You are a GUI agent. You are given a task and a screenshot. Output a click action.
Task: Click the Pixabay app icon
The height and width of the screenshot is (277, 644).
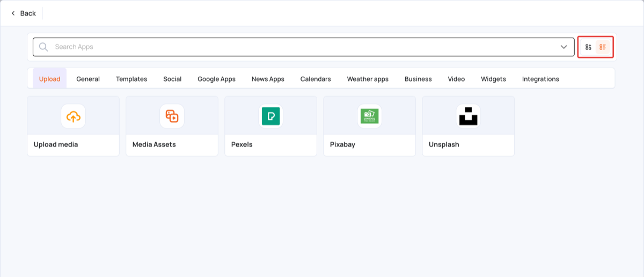[x=370, y=116]
